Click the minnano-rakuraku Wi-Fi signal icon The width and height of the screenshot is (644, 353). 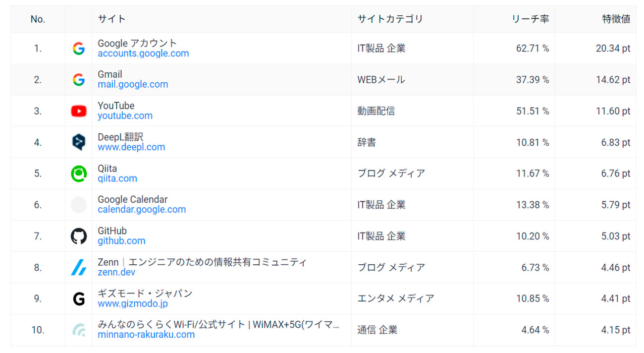[78, 330]
